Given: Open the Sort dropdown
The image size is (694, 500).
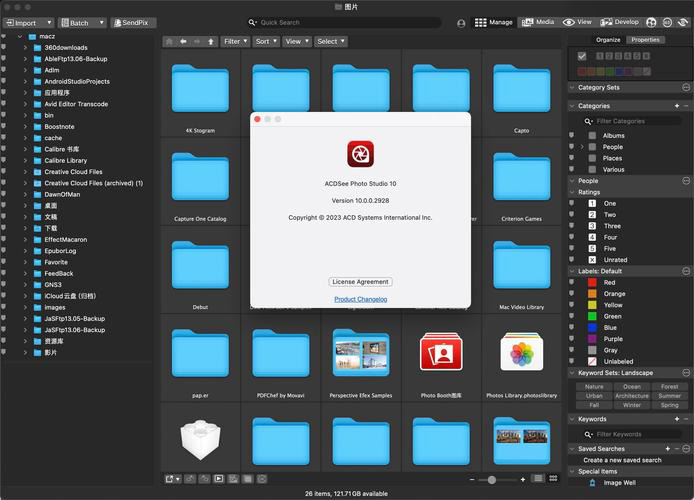Looking at the screenshot, I should pos(266,42).
